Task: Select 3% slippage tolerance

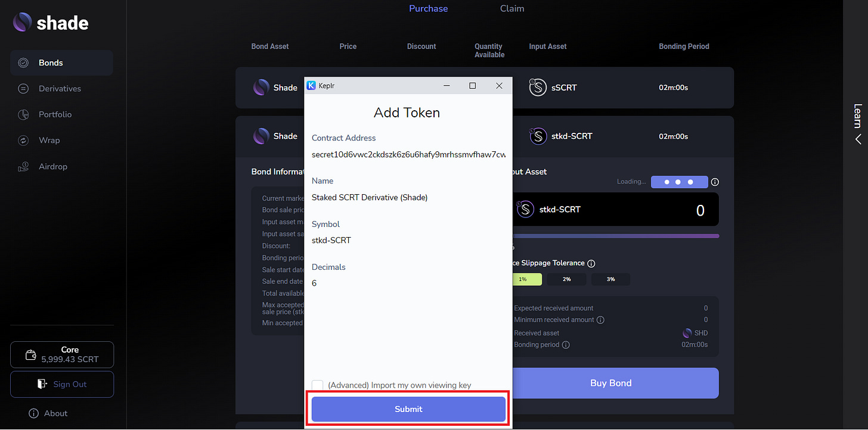Action: pyautogui.click(x=611, y=279)
